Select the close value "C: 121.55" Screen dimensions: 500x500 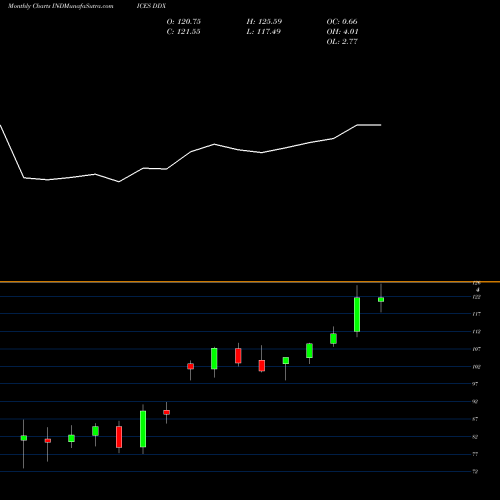[184, 32]
